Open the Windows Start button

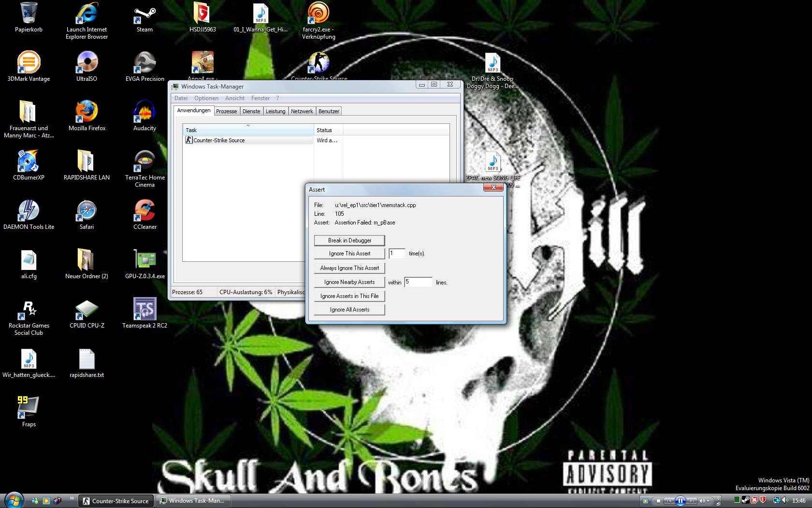point(13,500)
